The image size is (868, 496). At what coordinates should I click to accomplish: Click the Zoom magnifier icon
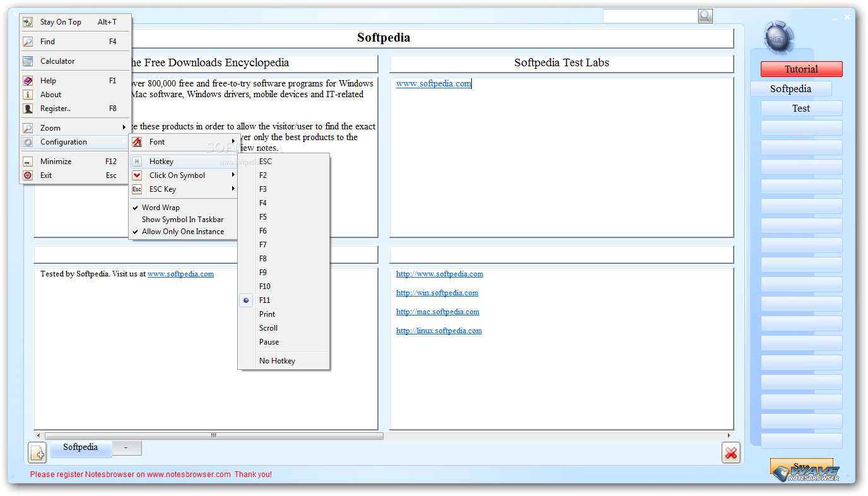(x=28, y=128)
